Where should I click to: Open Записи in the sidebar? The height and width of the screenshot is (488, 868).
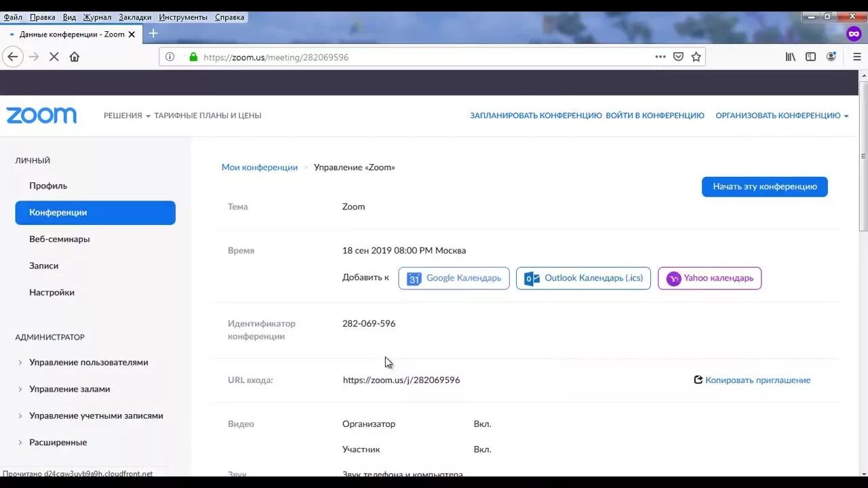tap(43, 266)
